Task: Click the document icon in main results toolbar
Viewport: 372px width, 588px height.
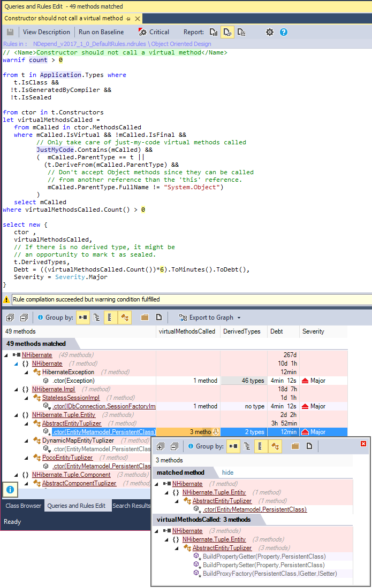Action: (x=159, y=318)
